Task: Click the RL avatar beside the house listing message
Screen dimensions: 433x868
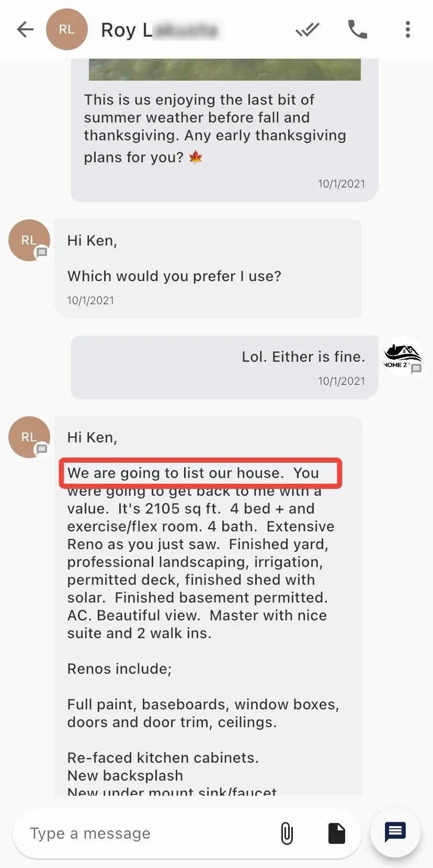Action: (x=29, y=437)
